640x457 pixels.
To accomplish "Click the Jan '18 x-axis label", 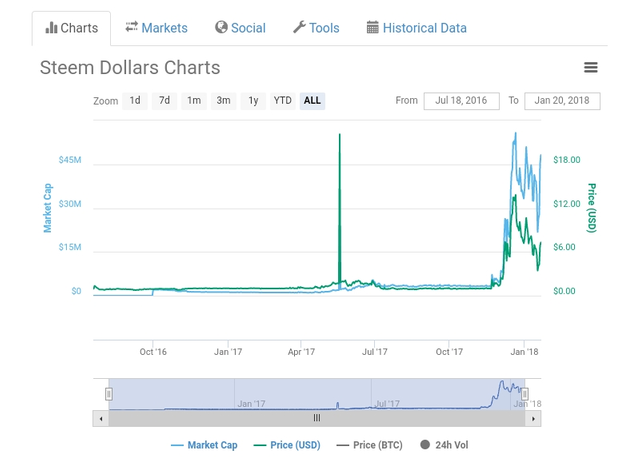I will point(524,352).
